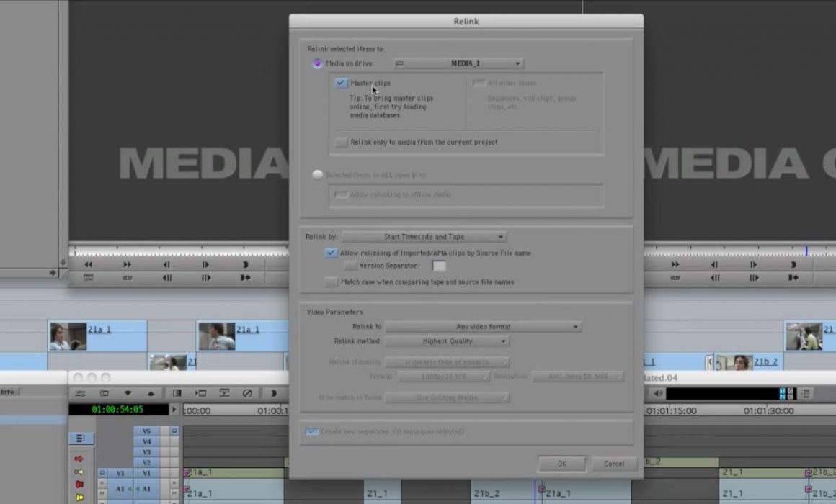Open the timeline fast menu sliders icon

pos(81,393)
